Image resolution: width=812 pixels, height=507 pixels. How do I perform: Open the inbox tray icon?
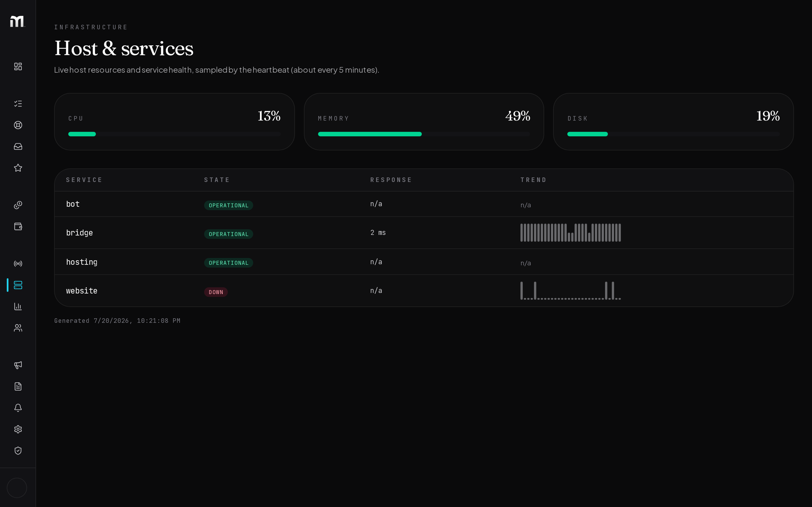coord(18,146)
